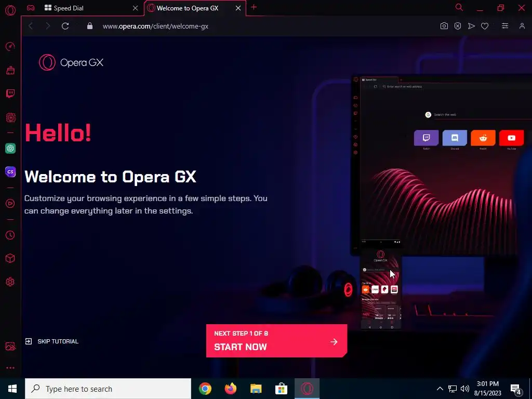Open CPU chip icon in sidebar
532x399 pixels.
tap(10, 117)
